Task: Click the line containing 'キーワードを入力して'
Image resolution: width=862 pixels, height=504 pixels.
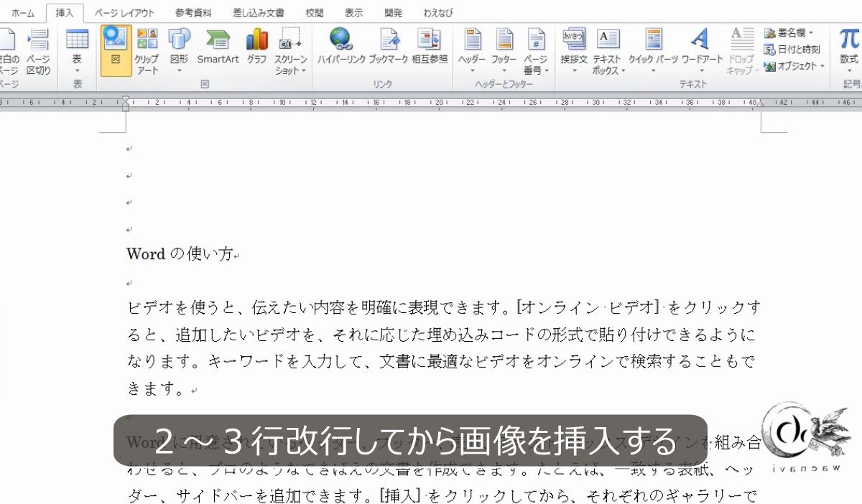Action: 442,362
